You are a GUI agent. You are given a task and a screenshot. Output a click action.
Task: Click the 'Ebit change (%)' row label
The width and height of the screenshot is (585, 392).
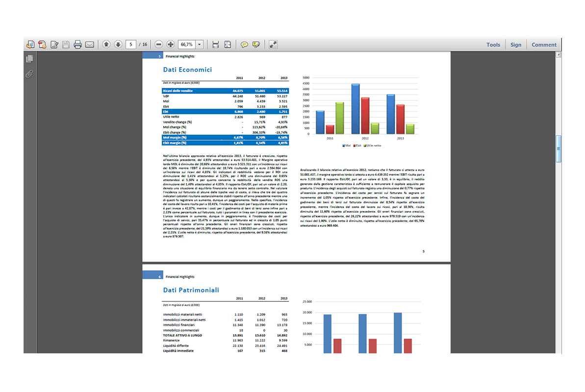[x=174, y=132]
